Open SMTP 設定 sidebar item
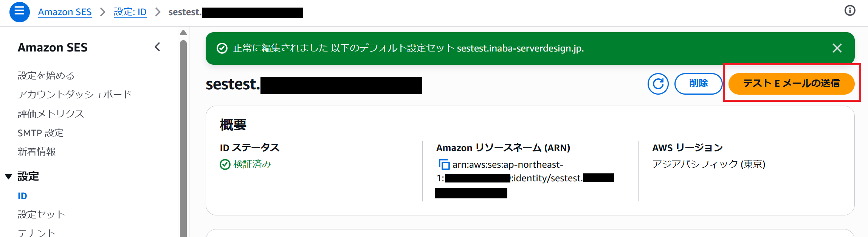The image size is (868, 237). [x=40, y=133]
